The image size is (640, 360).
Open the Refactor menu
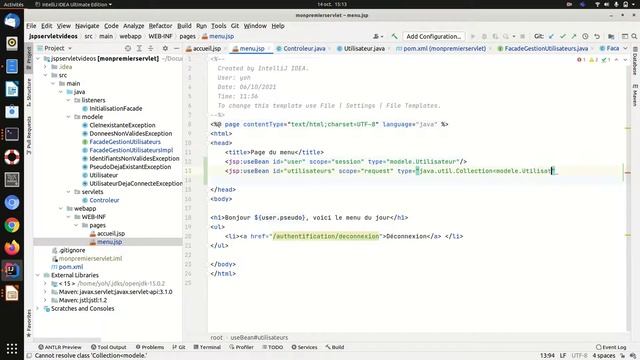click(160, 26)
